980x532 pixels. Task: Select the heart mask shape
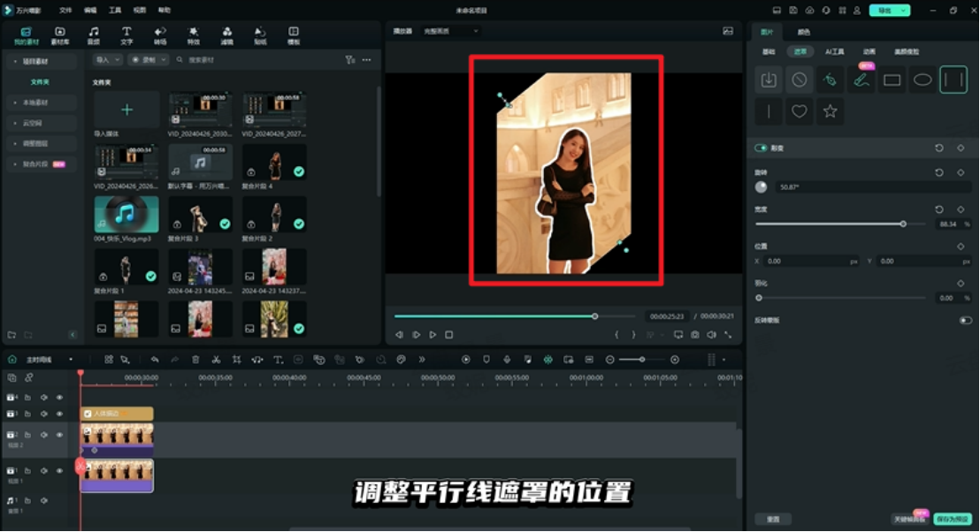tap(799, 110)
